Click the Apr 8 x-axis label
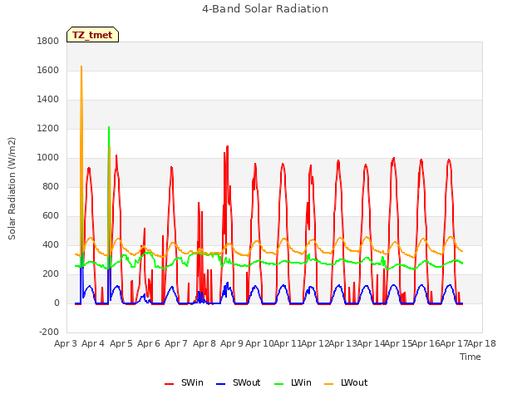The height and width of the screenshot is (399, 532). (204, 343)
